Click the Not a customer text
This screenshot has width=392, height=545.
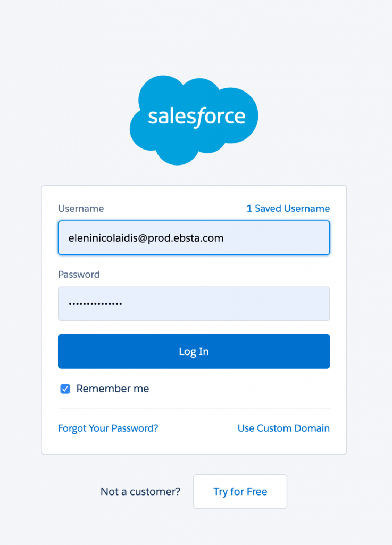click(140, 491)
